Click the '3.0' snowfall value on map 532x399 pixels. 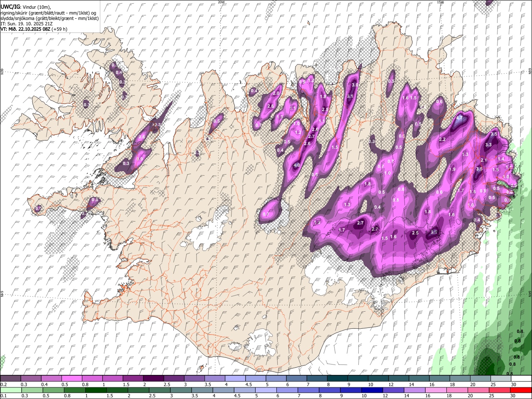pyautogui.click(x=355, y=85)
